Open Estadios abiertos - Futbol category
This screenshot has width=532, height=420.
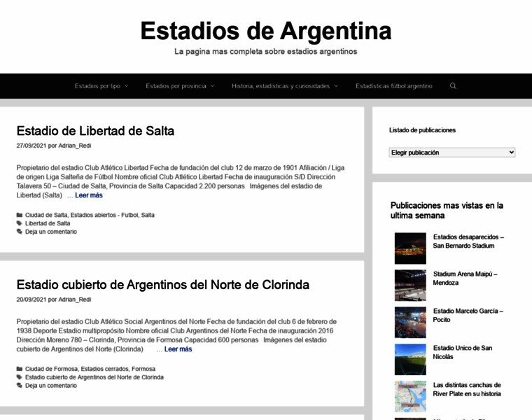coord(104,215)
